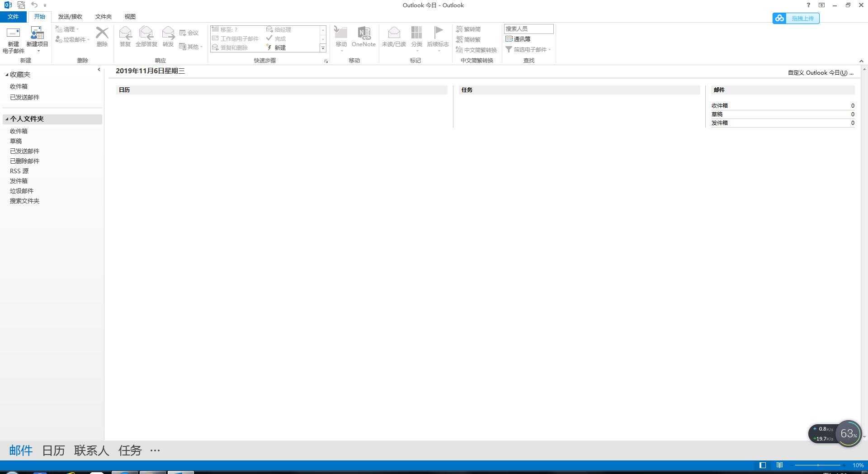Switch to 日历 (Calendar) in the navigation bar
868x474 pixels.
(53, 450)
